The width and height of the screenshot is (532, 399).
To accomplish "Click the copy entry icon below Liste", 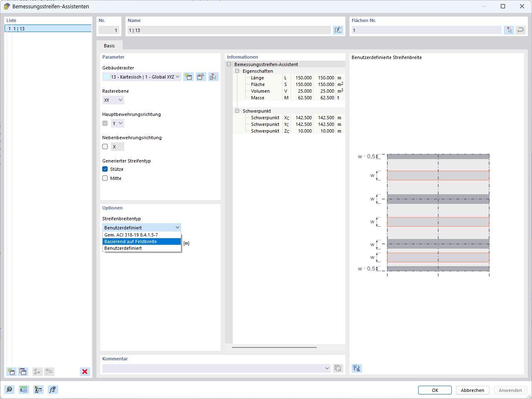I will 23,372.
